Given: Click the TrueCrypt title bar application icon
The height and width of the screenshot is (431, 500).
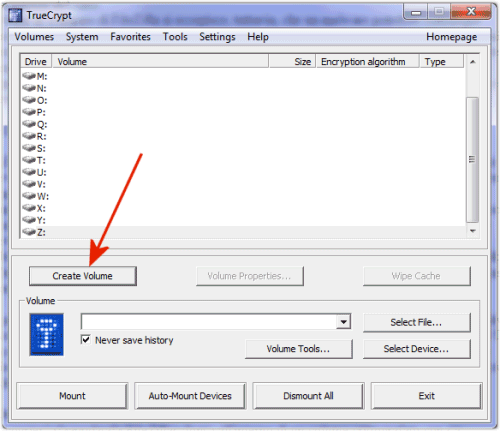Looking at the screenshot, I should coord(15,15).
